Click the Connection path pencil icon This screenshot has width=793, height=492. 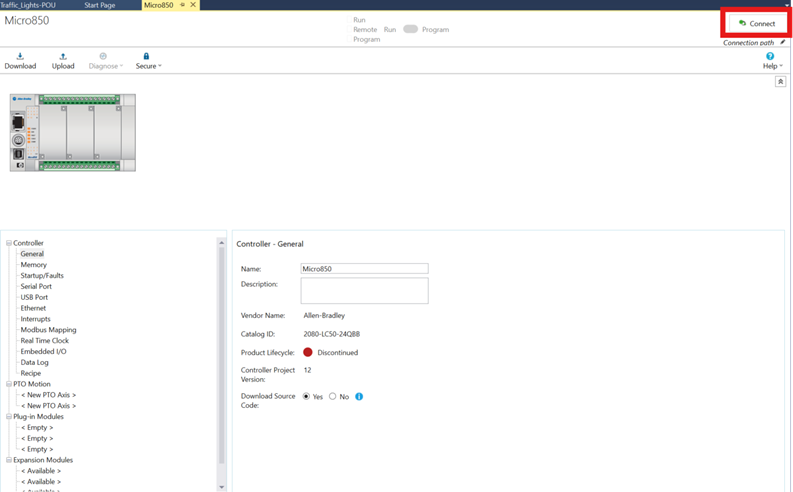tap(783, 43)
